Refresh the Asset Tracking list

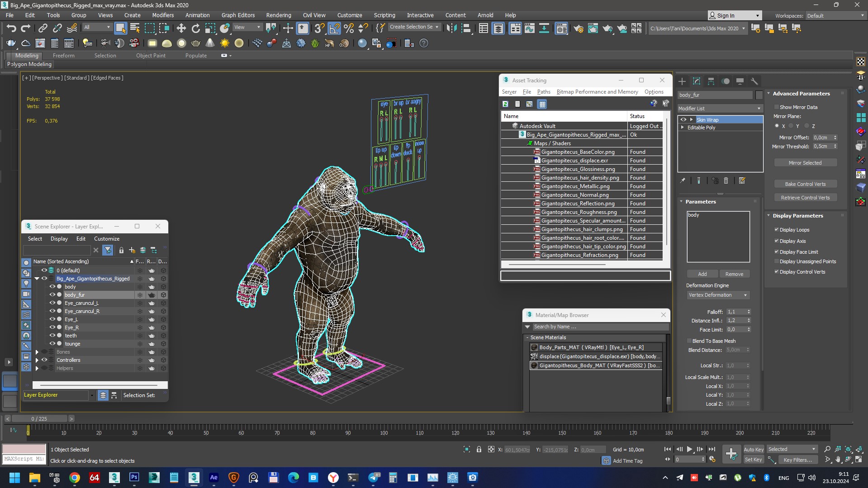[x=505, y=104]
